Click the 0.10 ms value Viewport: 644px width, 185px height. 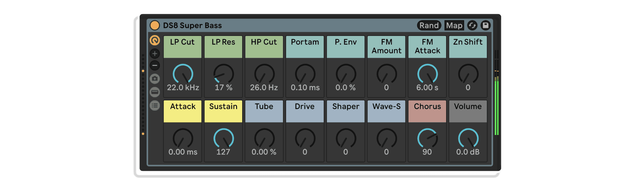[x=305, y=88]
